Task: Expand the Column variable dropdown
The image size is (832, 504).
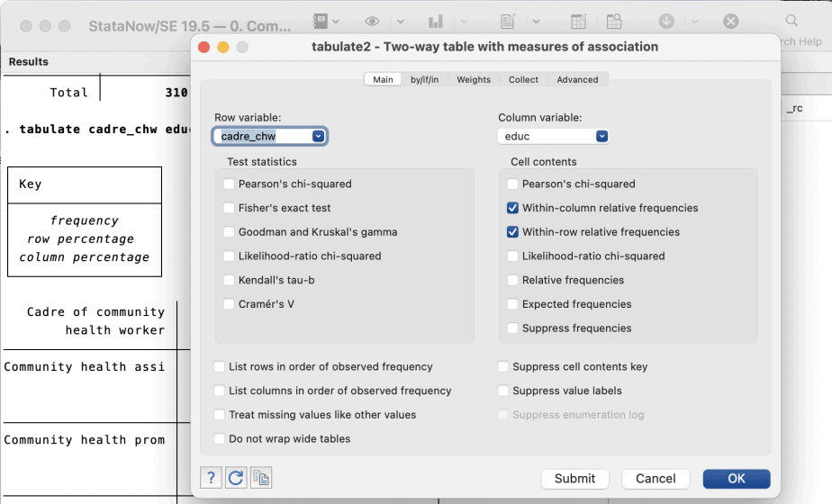Action: [601, 137]
